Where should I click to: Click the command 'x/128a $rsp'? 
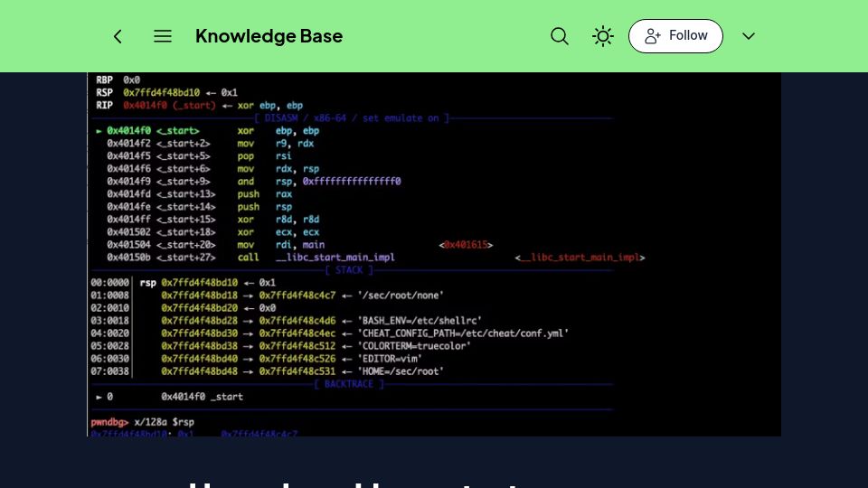pos(164,422)
